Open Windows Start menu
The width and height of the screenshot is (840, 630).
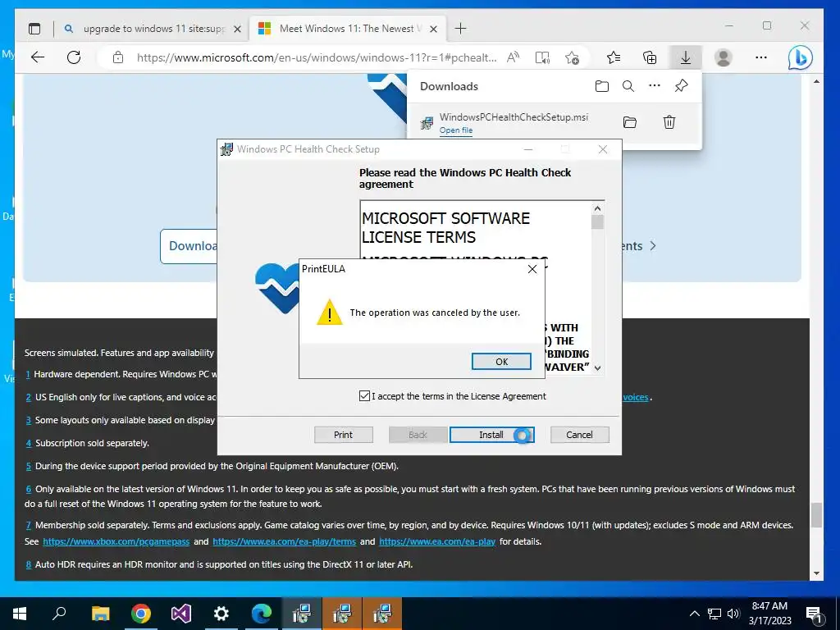(x=20, y=614)
